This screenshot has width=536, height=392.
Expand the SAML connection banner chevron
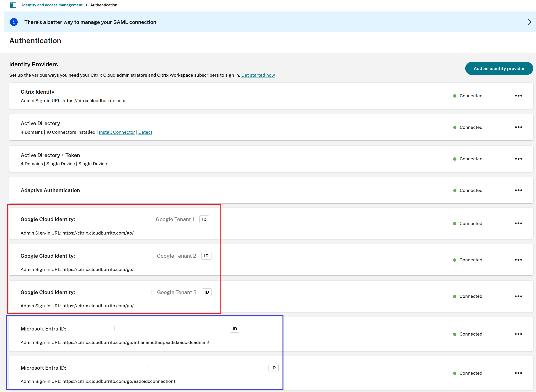pos(529,22)
